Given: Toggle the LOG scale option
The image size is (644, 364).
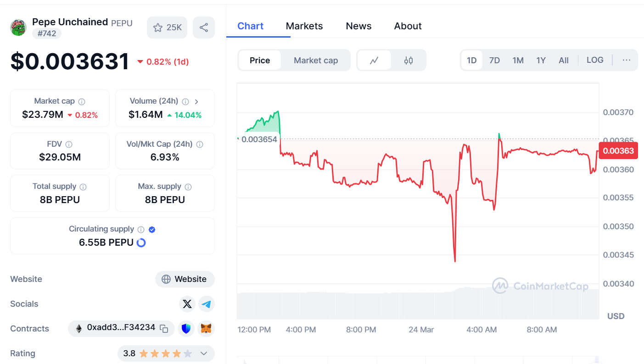Looking at the screenshot, I should [x=595, y=60].
